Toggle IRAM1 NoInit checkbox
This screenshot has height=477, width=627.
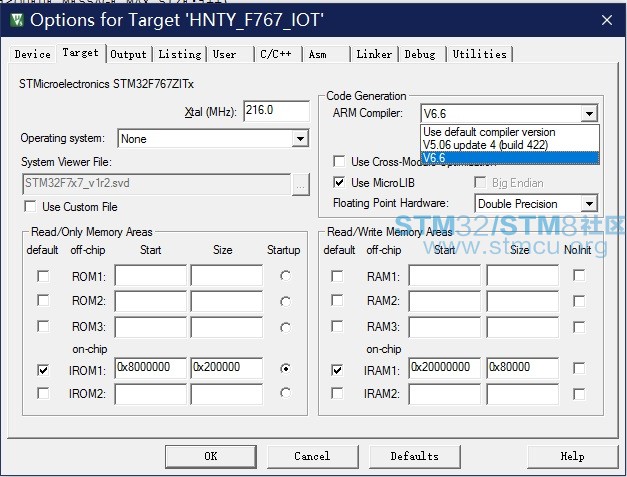pos(579,368)
